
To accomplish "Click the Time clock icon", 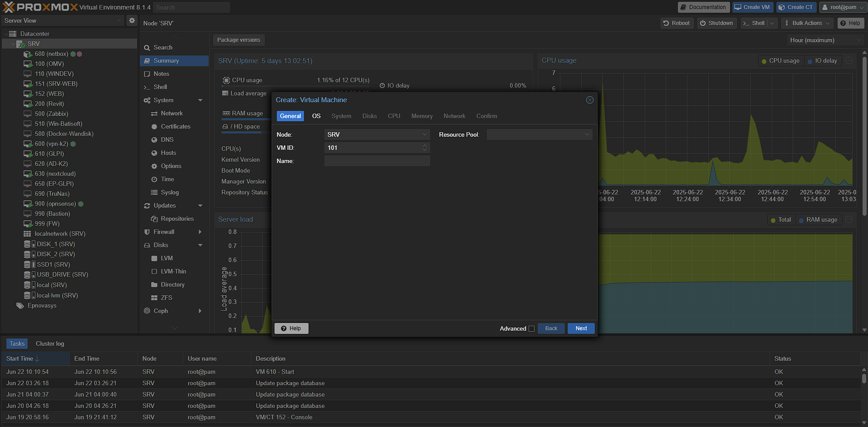I will (154, 179).
